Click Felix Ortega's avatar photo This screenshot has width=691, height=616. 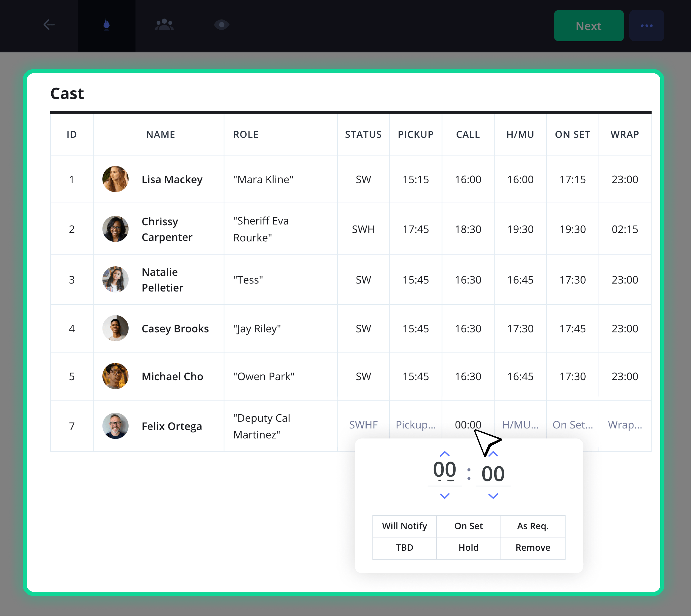tap(115, 426)
